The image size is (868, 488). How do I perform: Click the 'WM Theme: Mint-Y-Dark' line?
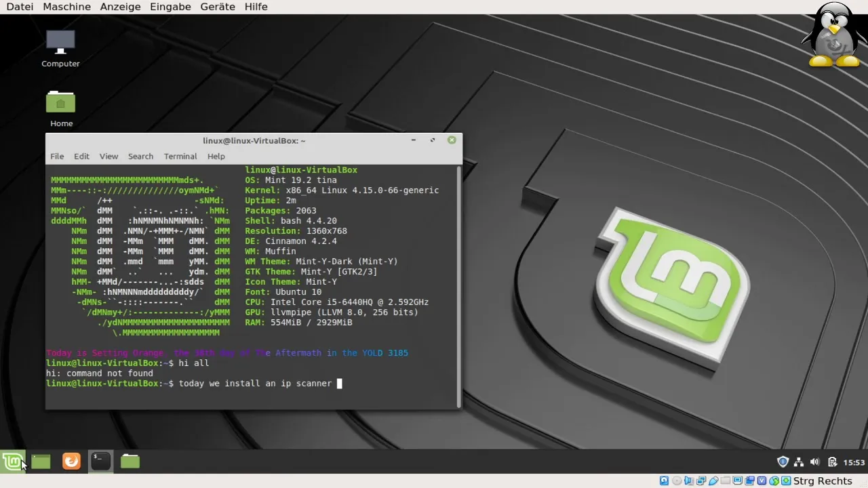[321, 262]
